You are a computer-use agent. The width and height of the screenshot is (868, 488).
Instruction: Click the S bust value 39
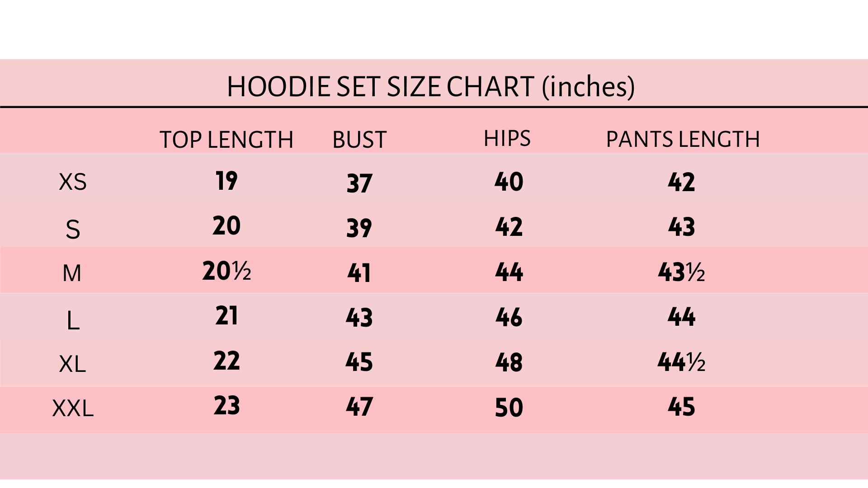(359, 228)
